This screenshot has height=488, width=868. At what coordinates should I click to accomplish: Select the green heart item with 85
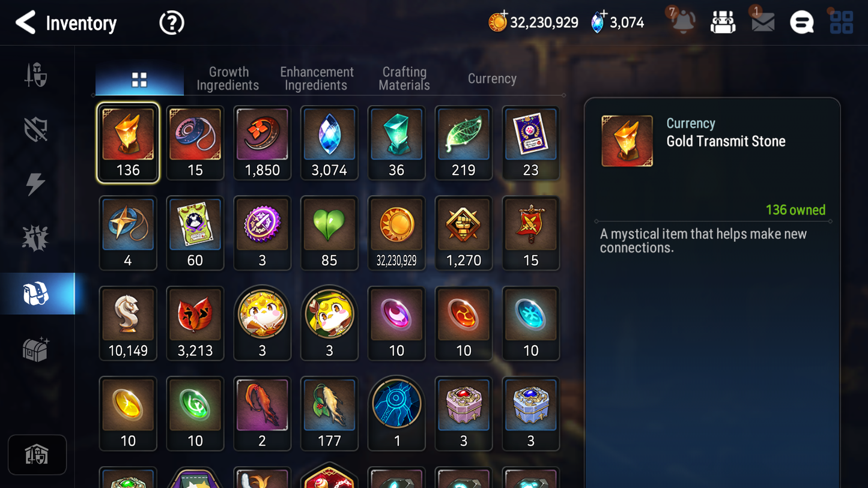(x=329, y=233)
